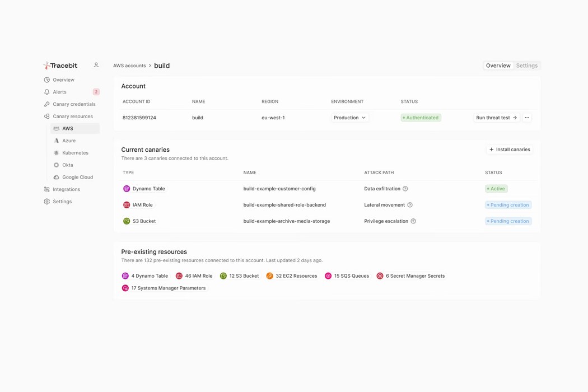Select Kubernetes under Canary resources
The height and width of the screenshot is (392, 588).
click(x=76, y=153)
